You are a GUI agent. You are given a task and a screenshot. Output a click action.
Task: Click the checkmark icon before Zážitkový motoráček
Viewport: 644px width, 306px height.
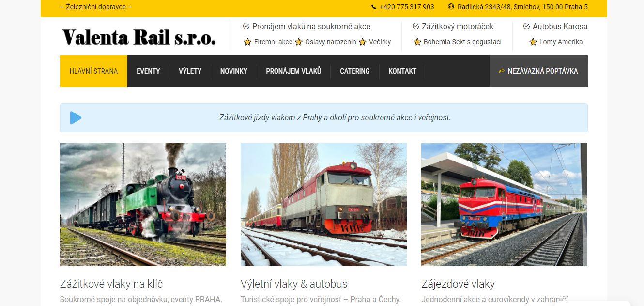coord(415,26)
